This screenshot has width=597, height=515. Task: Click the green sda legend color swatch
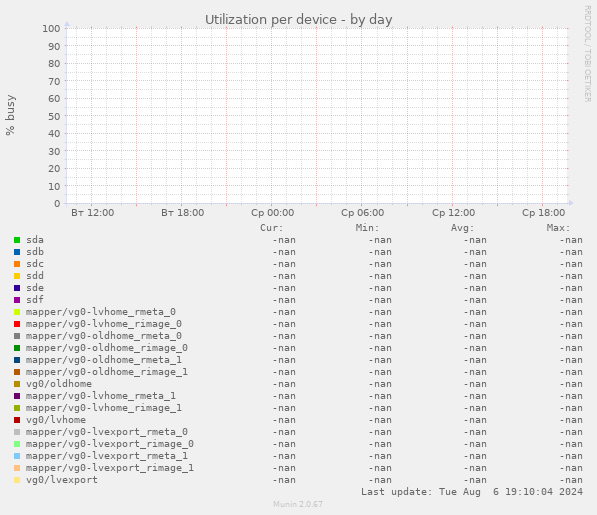(17, 240)
